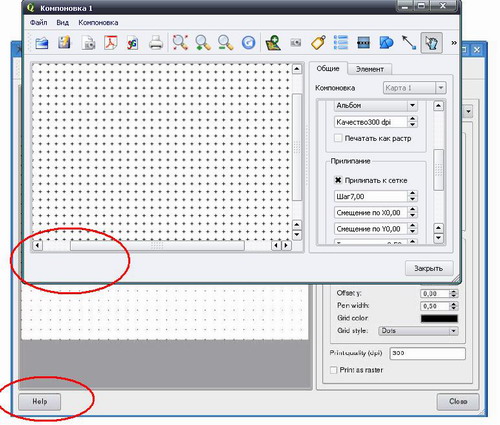500x425 pixels.
Task: Click the Export as SVG icon
Action: coord(132,43)
